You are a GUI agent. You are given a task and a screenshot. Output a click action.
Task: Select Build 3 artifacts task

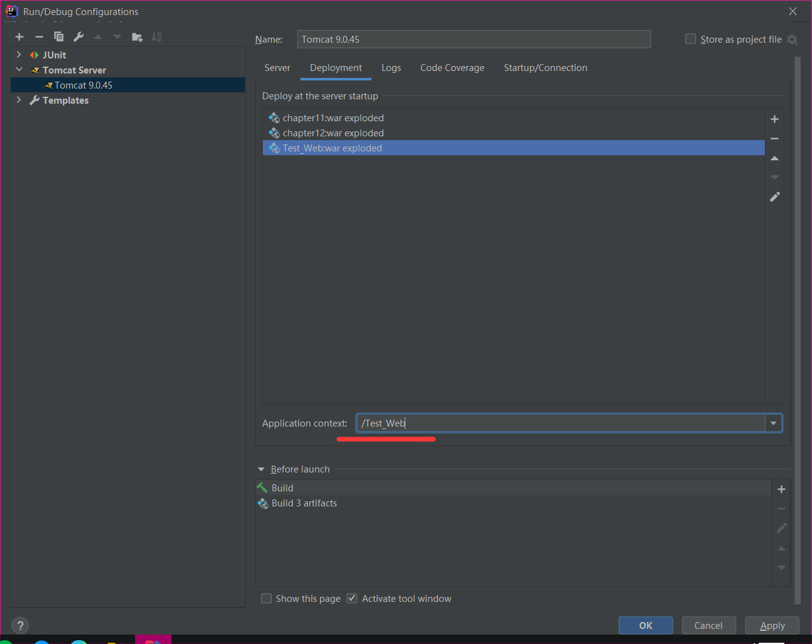[513, 503]
